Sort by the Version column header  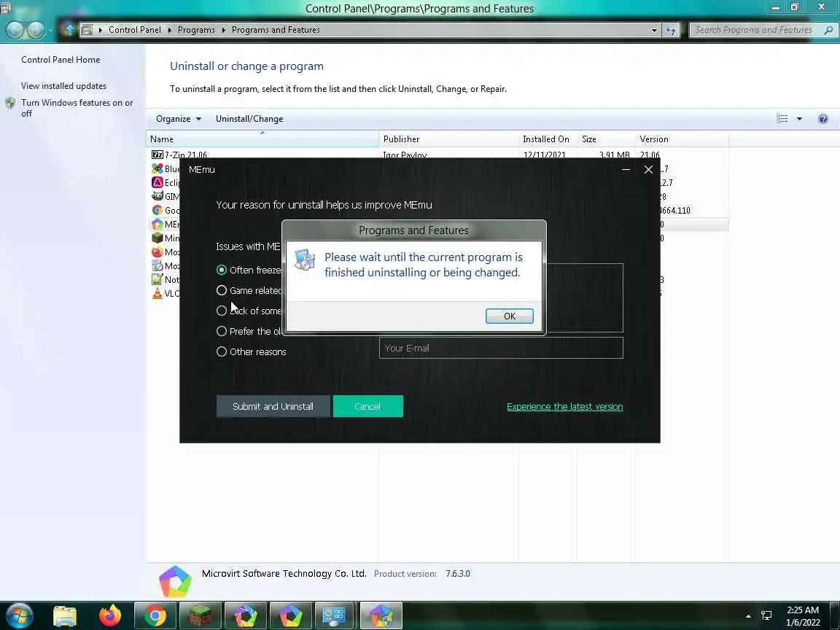pos(682,139)
